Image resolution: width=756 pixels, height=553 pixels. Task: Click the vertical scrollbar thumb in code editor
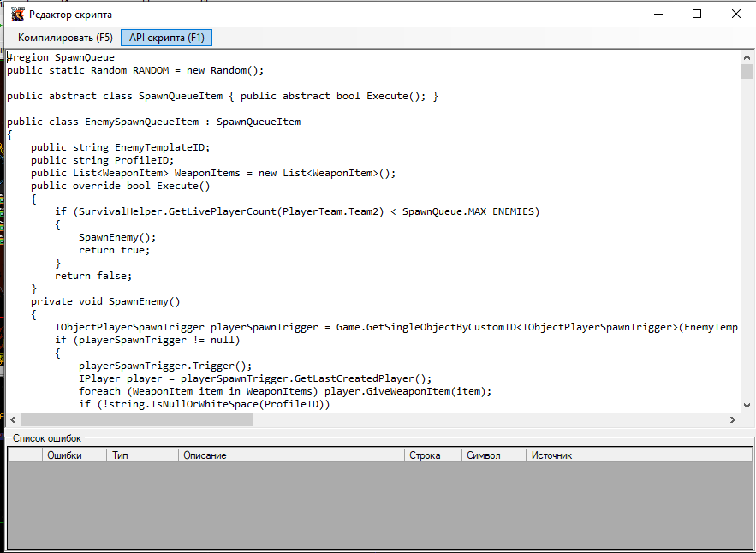[x=747, y=71]
